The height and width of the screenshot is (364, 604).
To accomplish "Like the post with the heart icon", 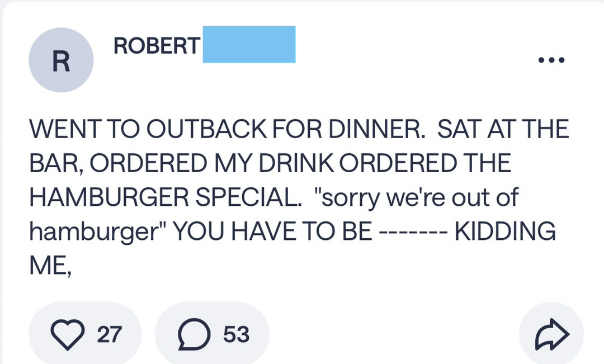I will point(67,334).
